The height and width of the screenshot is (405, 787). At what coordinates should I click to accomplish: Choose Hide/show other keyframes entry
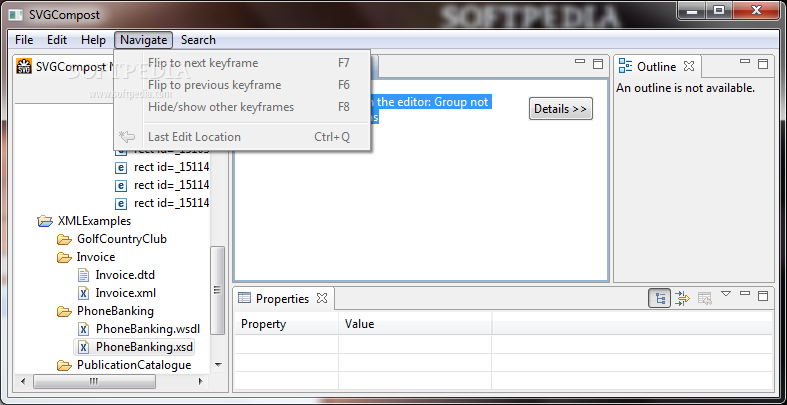coord(242,107)
